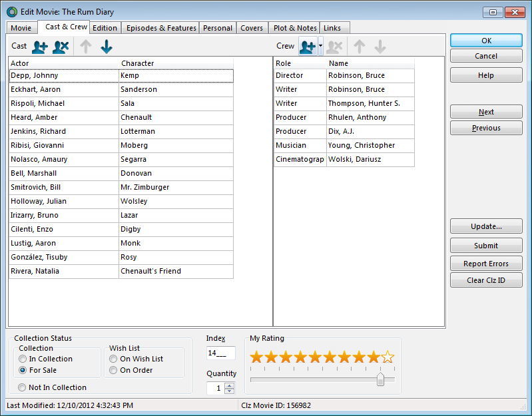Image resolution: width=532 pixels, height=416 pixels.
Task: Select crew name Dix, A.J.
Action: coord(370,131)
